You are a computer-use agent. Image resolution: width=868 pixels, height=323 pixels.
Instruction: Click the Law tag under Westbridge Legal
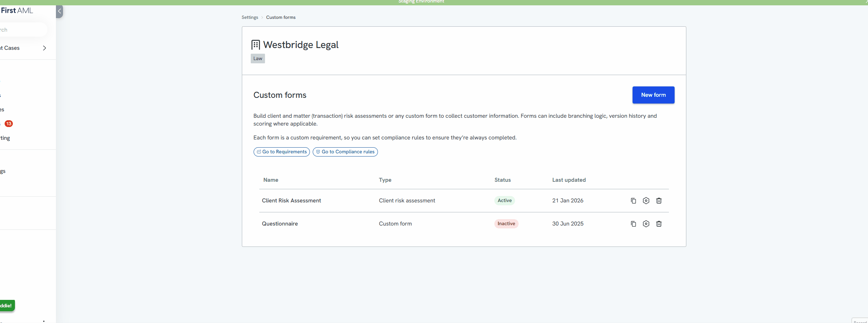258,59
